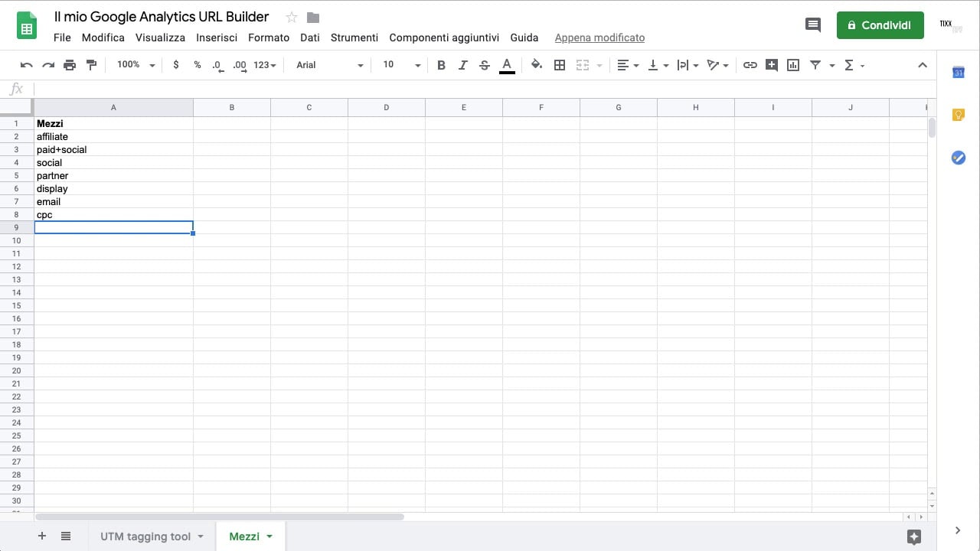The width and height of the screenshot is (980, 551).
Task: Open the zoom level dropdown
Action: pyautogui.click(x=136, y=65)
